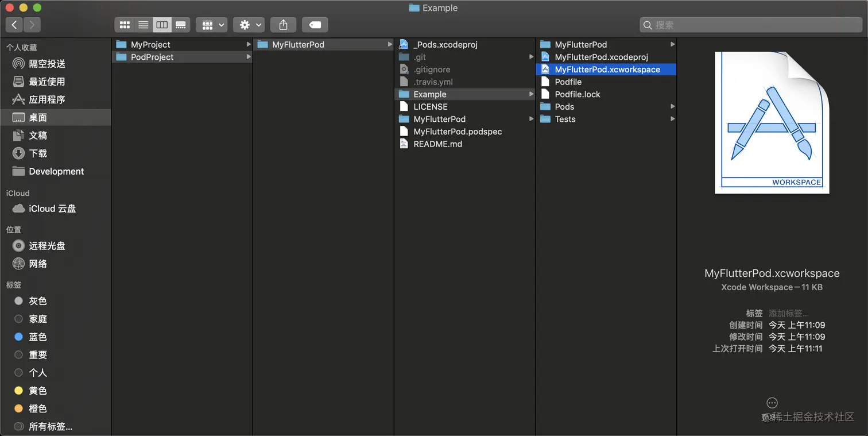
Task: Select the MyFlutterPod folder inside PodProject
Action: click(x=323, y=44)
